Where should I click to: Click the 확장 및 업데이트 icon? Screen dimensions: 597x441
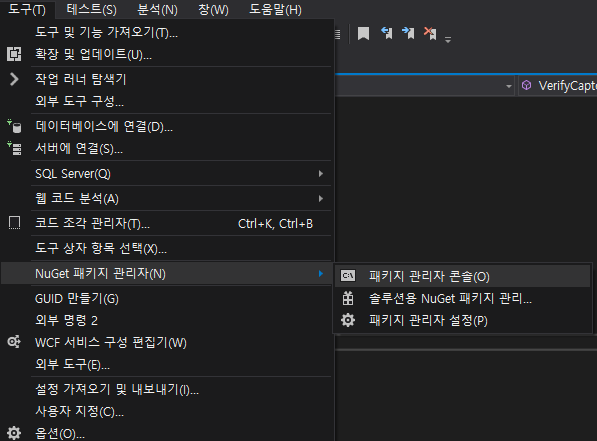pyautogui.click(x=14, y=54)
